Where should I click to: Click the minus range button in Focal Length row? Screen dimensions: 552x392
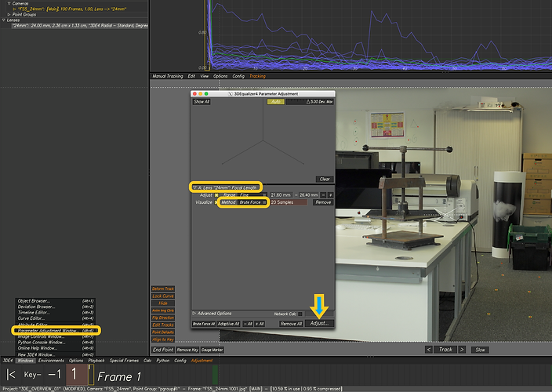point(323,195)
